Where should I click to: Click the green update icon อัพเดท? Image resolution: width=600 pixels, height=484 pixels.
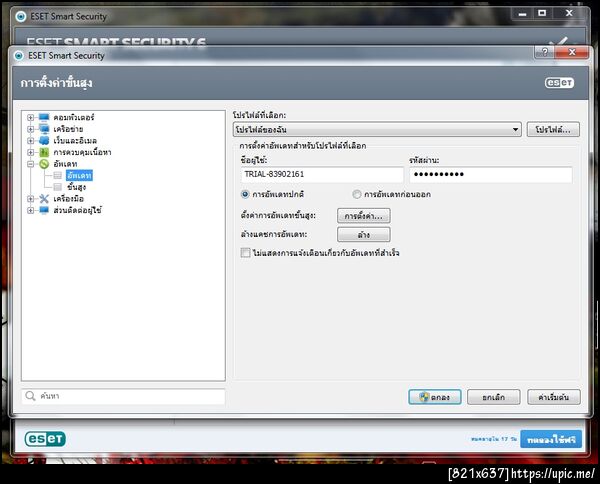click(x=44, y=164)
